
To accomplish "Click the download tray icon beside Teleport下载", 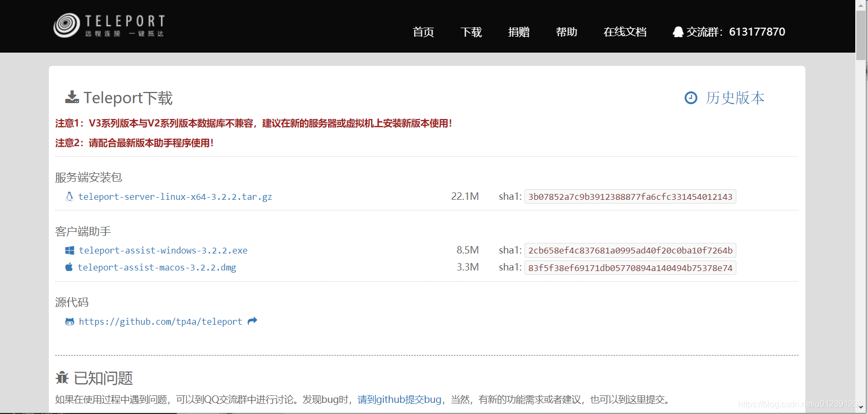I will click(x=72, y=97).
